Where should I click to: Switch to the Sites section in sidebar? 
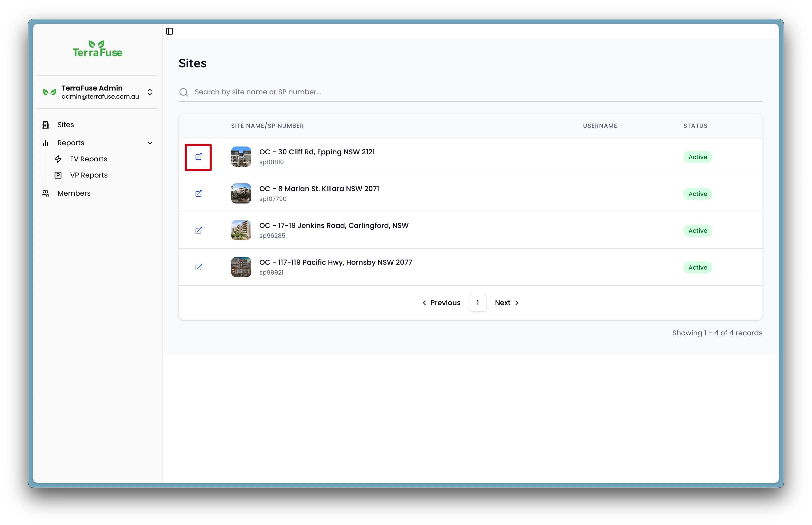point(65,124)
